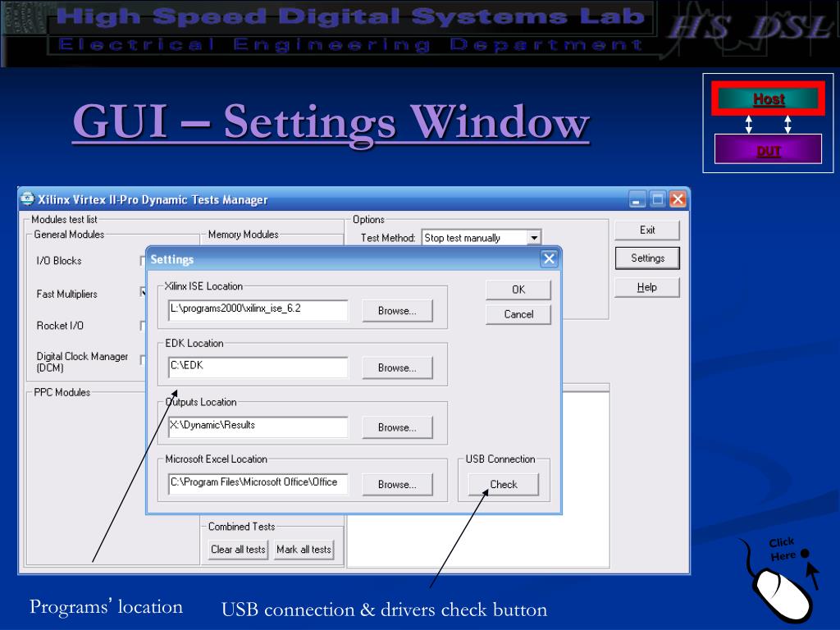Click the app icon in the Tests Manager title bar
The height and width of the screenshot is (630, 840).
27,199
